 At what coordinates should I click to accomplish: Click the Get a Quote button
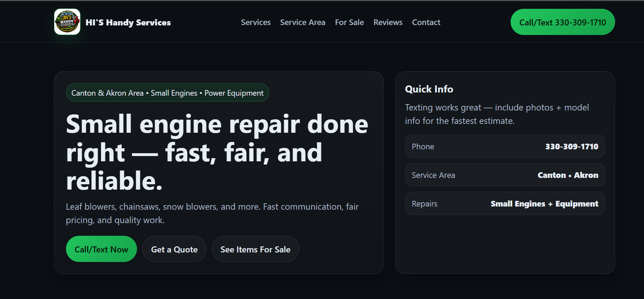tap(174, 249)
